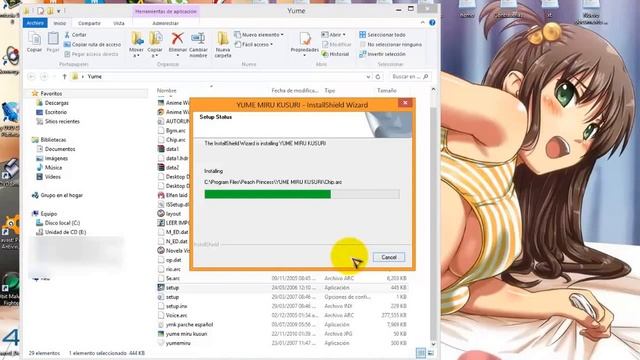
Task: Open Unidad de CD (E:)
Action: (61, 232)
